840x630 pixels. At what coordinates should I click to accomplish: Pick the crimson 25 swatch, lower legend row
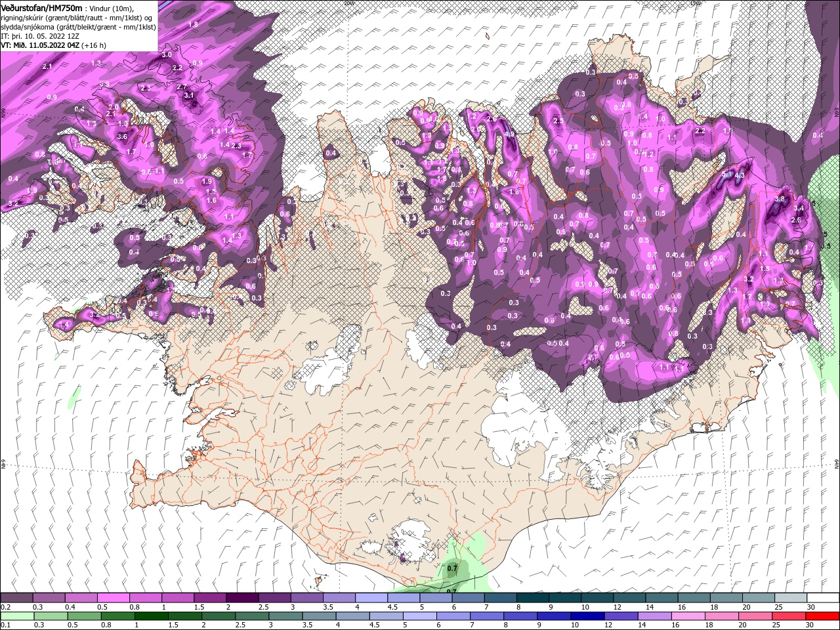pyautogui.click(x=789, y=616)
